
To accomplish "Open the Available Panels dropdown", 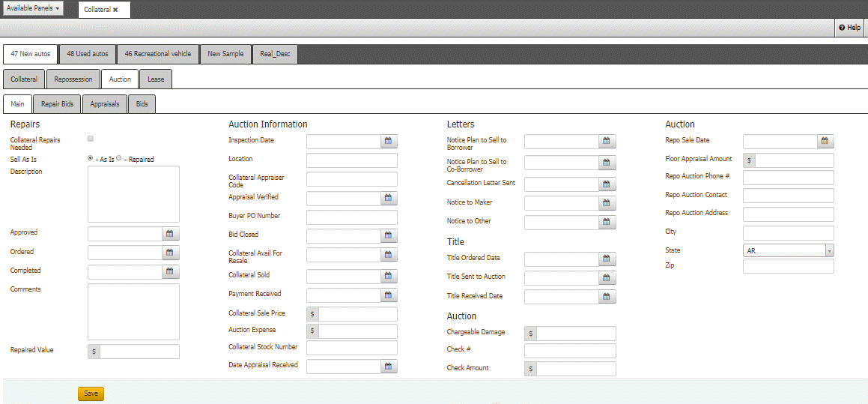I will pyautogui.click(x=33, y=8).
